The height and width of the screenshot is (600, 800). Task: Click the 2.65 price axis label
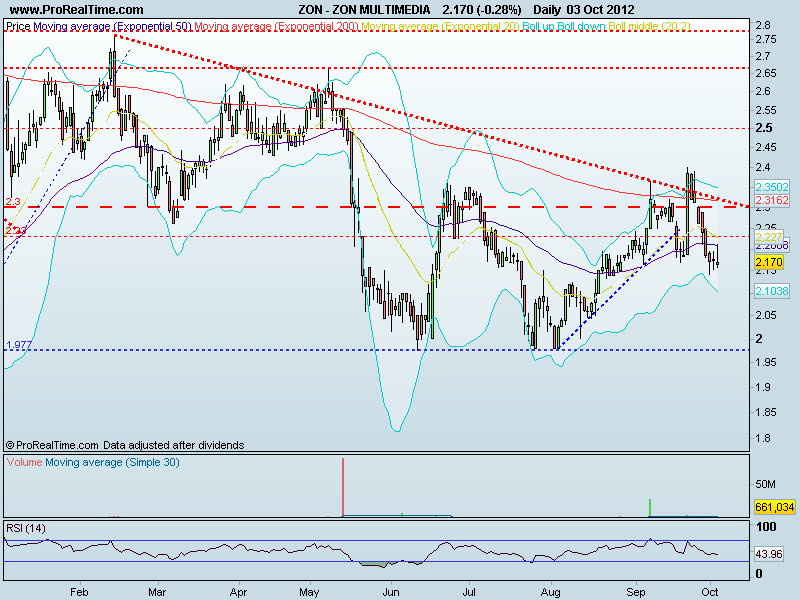(x=765, y=73)
